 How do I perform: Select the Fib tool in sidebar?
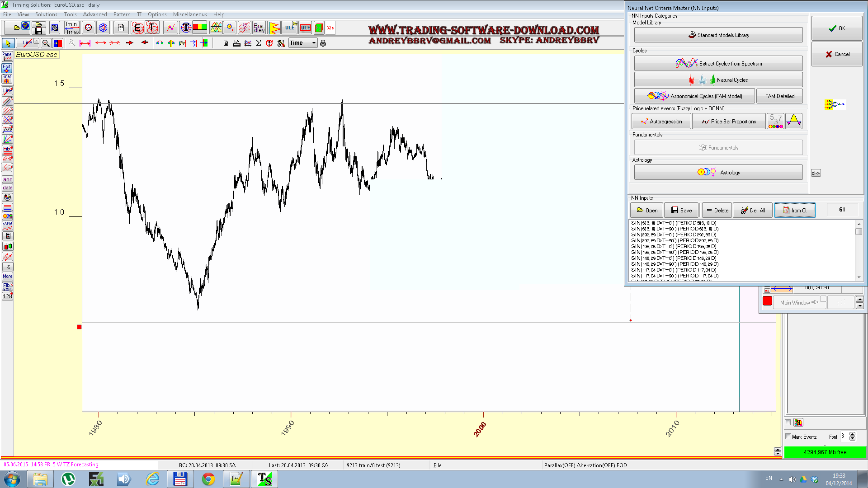tap(7, 149)
